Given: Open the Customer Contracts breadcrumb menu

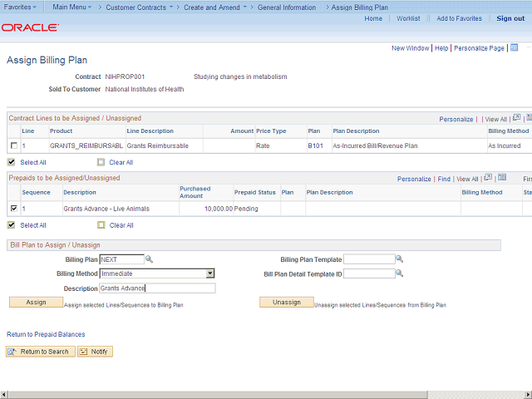Looking at the screenshot, I should click(x=141, y=7).
